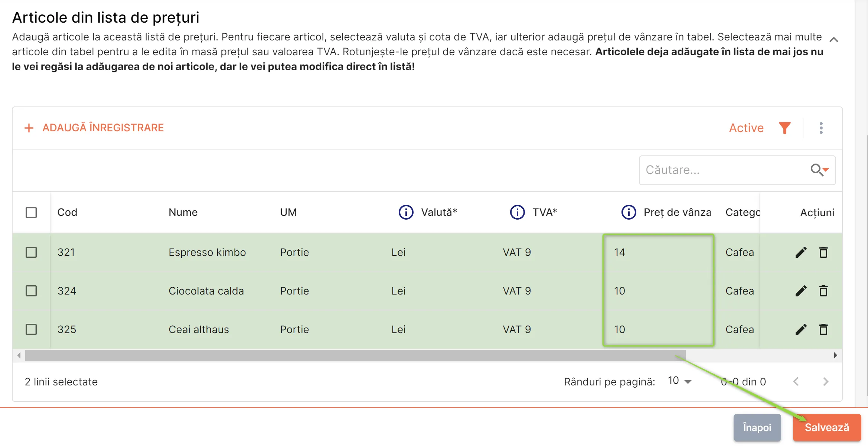The height and width of the screenshot is (447, 868).
Task: Delete the Ciocolata calda row using trash icon
Action: pyautogui.click(x=823, y=291)
